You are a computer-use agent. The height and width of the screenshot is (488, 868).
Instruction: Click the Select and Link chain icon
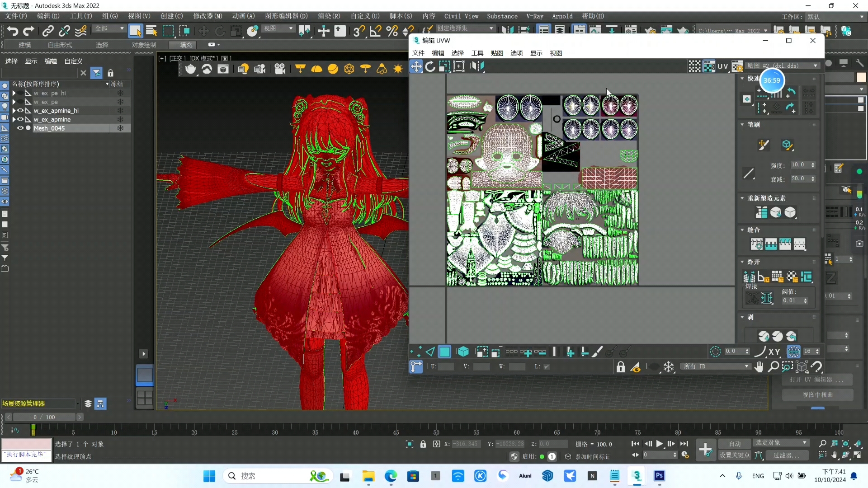point(48,31)
